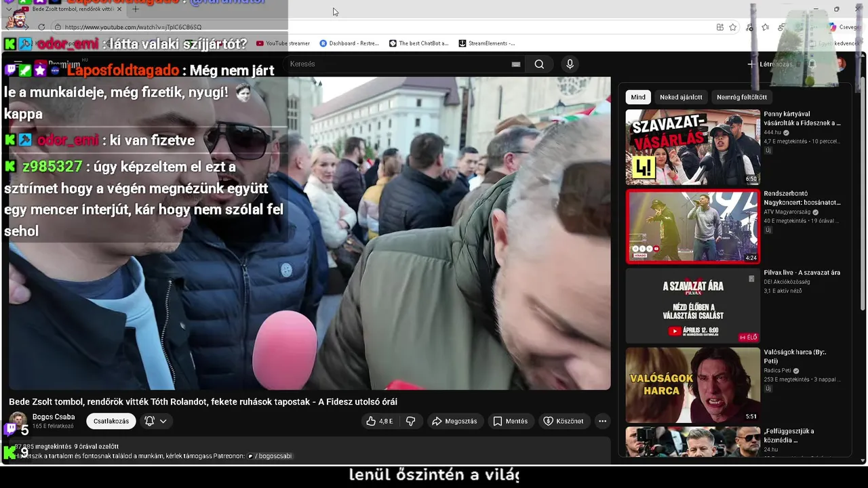
Task: Click the Köszönet thanks button
Action: coord(563,421)
